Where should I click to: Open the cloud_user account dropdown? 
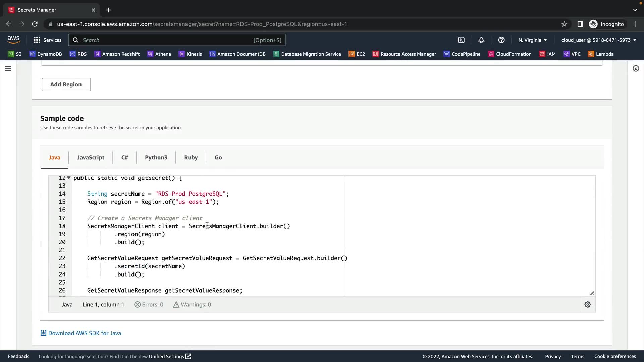[x=599, y=40]
